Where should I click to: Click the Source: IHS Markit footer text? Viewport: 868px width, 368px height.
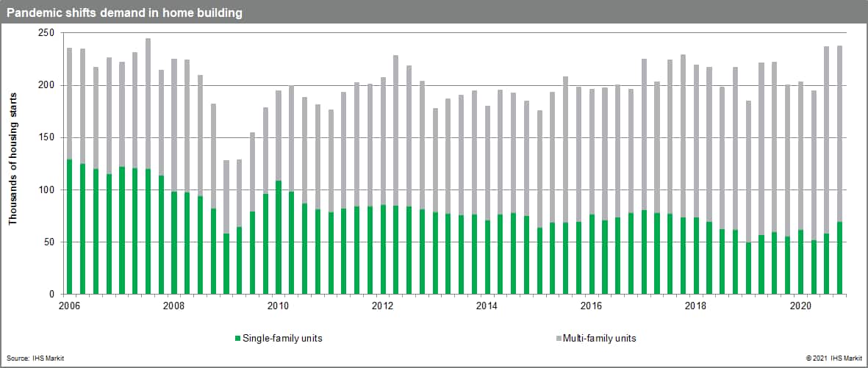tap(31, 358)
